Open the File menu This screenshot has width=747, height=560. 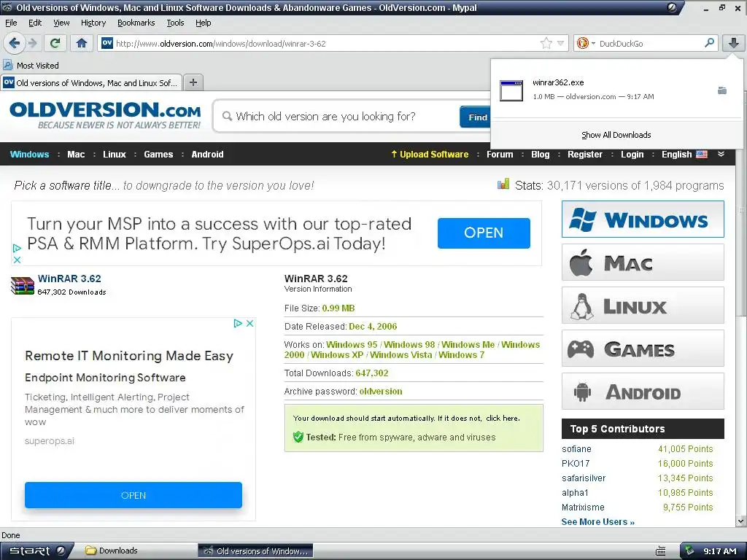click(11, 23)
